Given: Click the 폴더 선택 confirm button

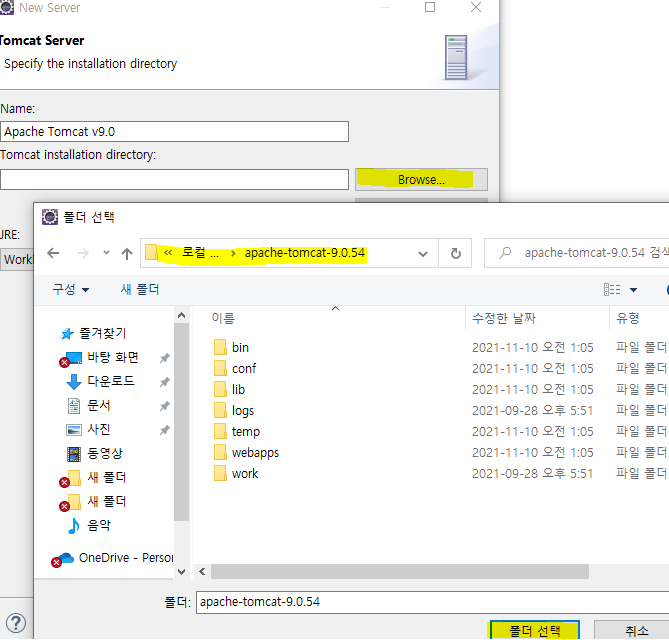Looking at the screenshot, I should [x=534, y=630].
